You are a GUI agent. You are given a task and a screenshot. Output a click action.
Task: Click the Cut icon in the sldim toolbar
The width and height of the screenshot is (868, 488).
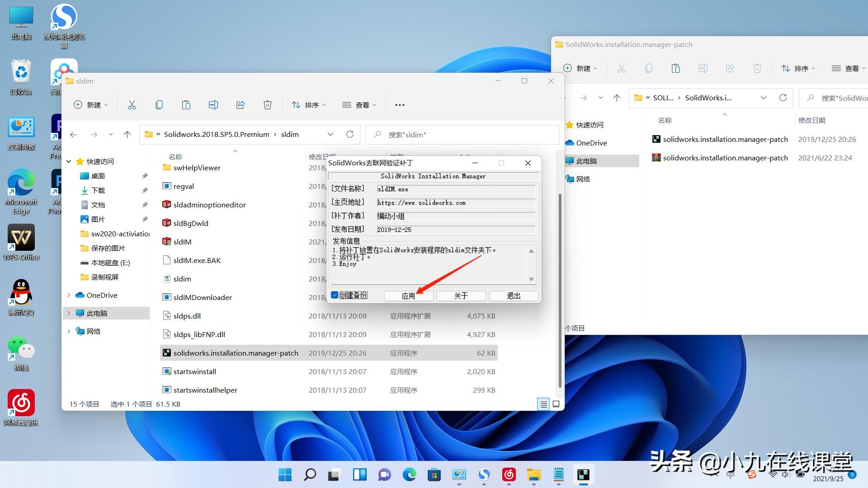coord(132,105)
